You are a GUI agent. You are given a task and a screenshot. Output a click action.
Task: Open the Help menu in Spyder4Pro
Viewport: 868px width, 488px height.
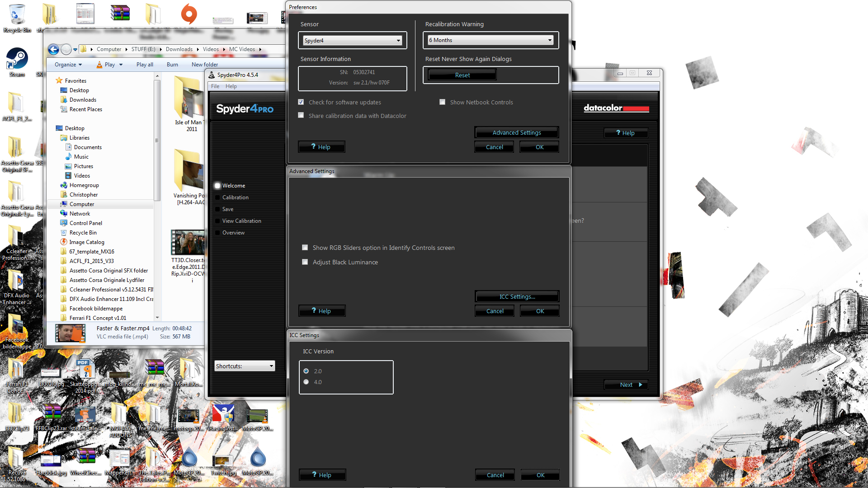click(231, 86)
